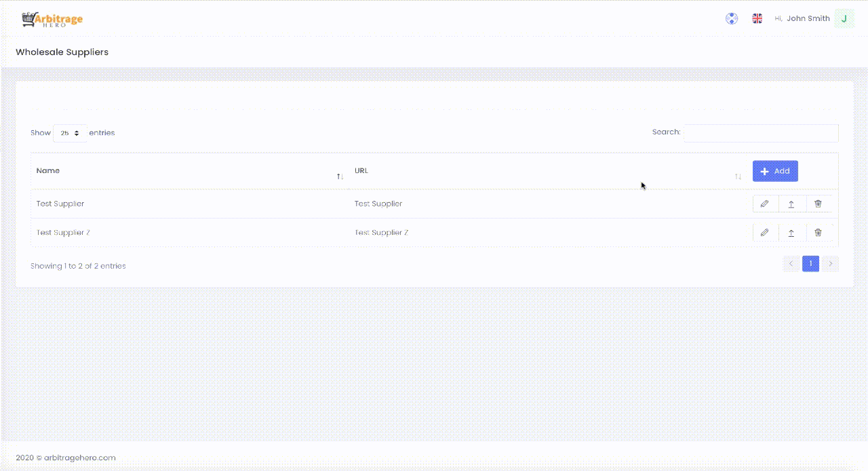
Task: Upload file for Test Supplier Z
Action: [x=791, y=232]
